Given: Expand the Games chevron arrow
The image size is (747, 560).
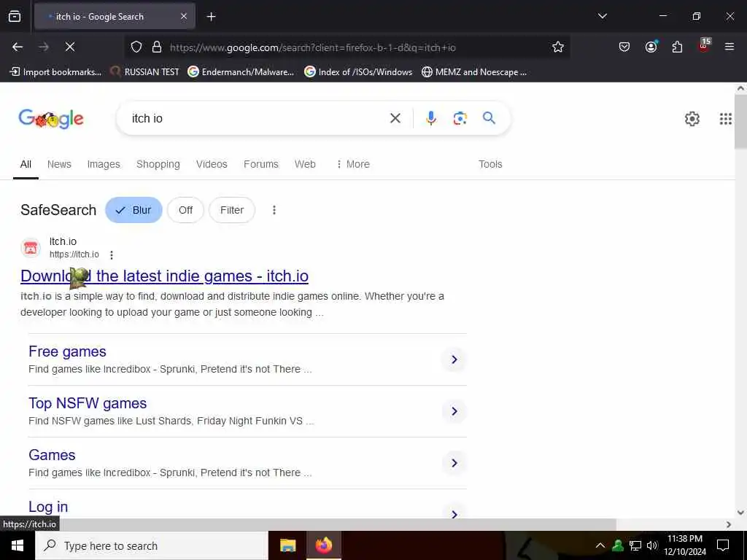Looking at the screenshot, I should [454, 463].
